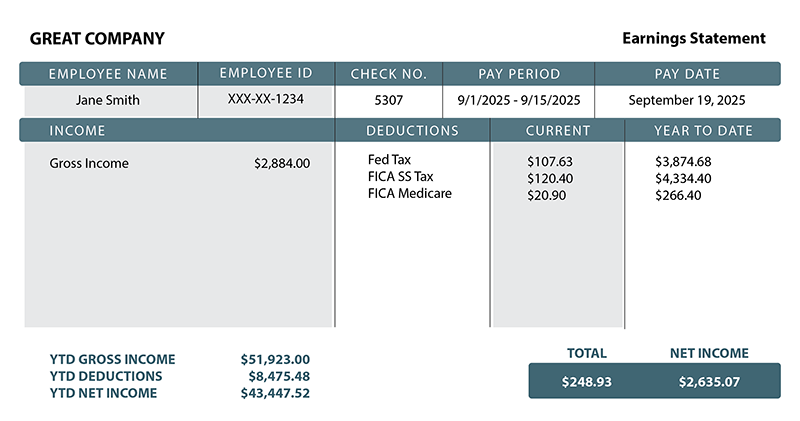Select the FICA SS Tax current amount $120.40
Image resolution: width=800 pixels, height=421 pixels.
[550, 178]
